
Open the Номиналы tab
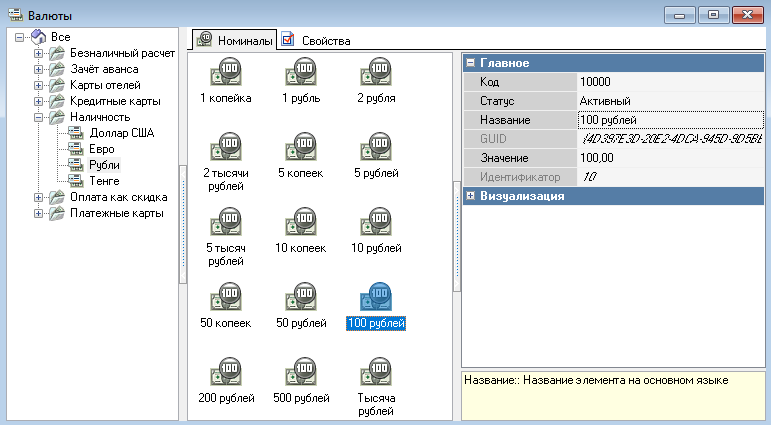(x=235, y=40)
